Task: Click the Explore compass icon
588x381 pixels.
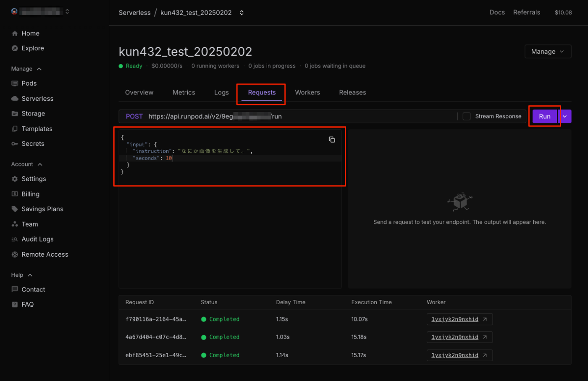Action: [x=15, y=48]
